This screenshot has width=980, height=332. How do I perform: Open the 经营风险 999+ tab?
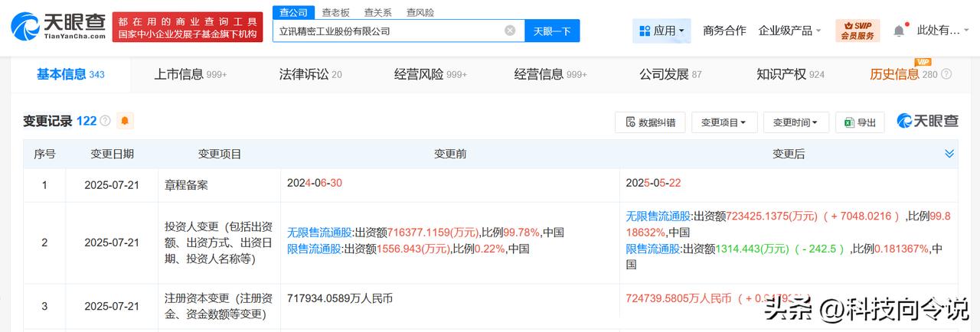click(430, 74)
